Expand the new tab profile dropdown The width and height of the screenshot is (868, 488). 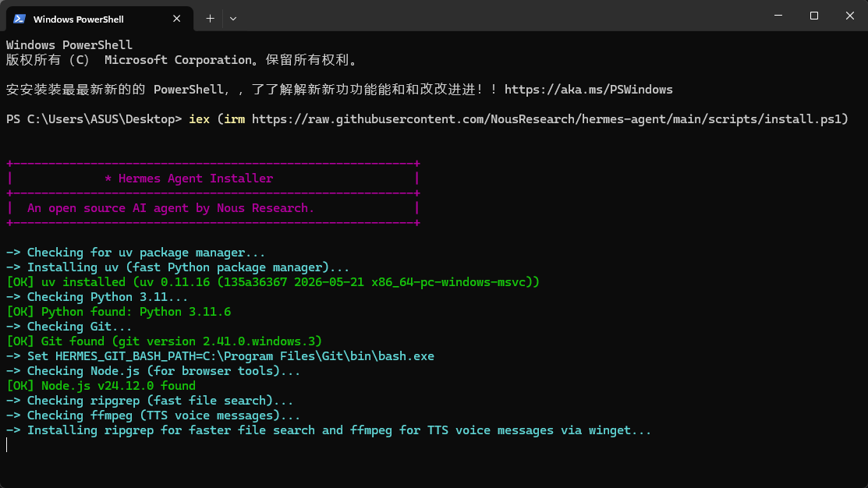tap(233, 19)
